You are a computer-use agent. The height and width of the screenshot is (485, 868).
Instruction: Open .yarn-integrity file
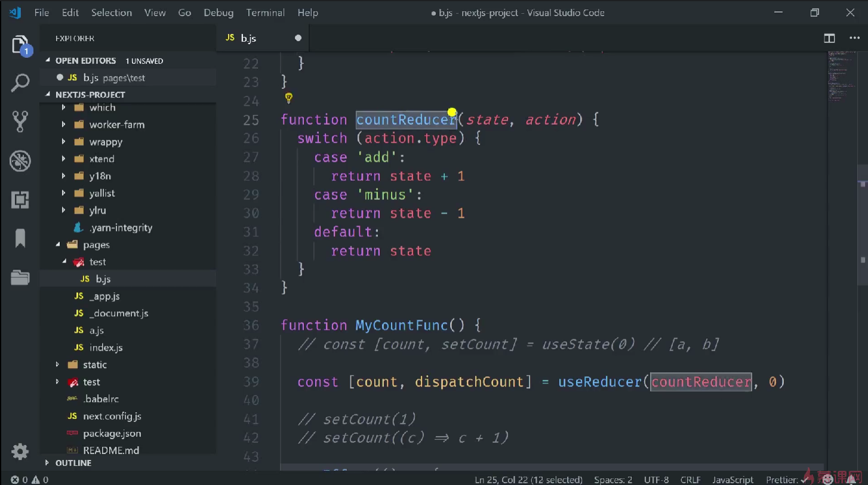121,228
